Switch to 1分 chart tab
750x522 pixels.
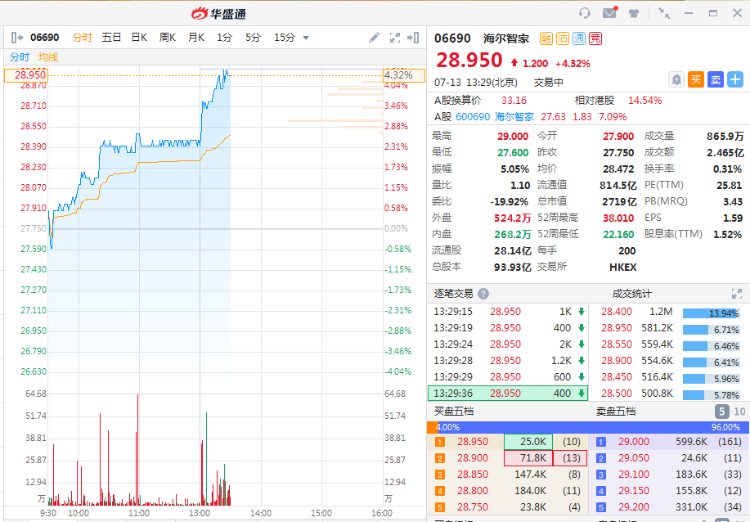coord(224,37)
